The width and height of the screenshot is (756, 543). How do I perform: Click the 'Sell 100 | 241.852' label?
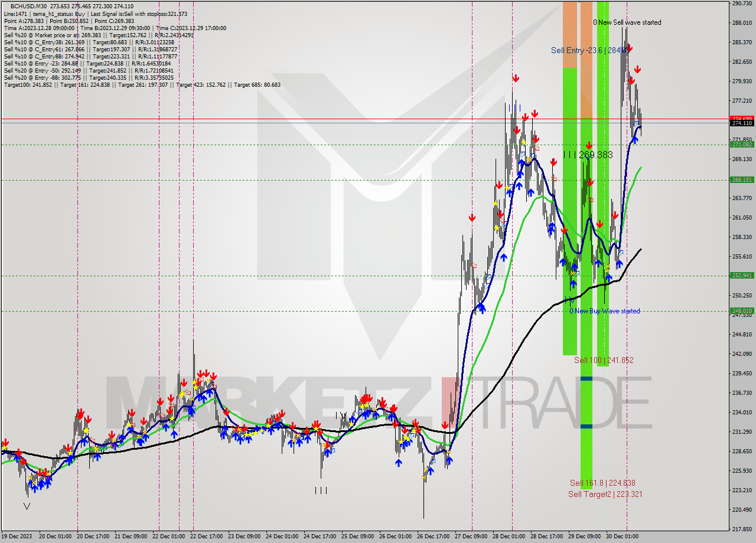(604, 360)
